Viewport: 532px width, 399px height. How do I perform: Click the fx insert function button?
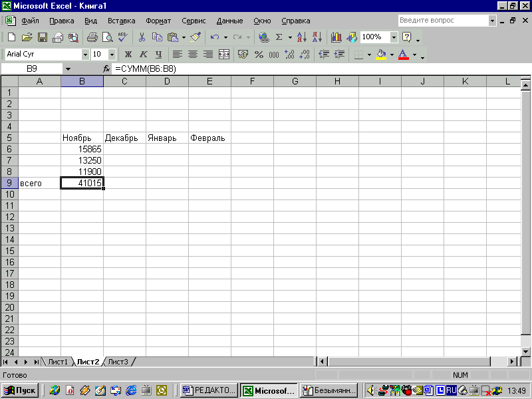106,69
